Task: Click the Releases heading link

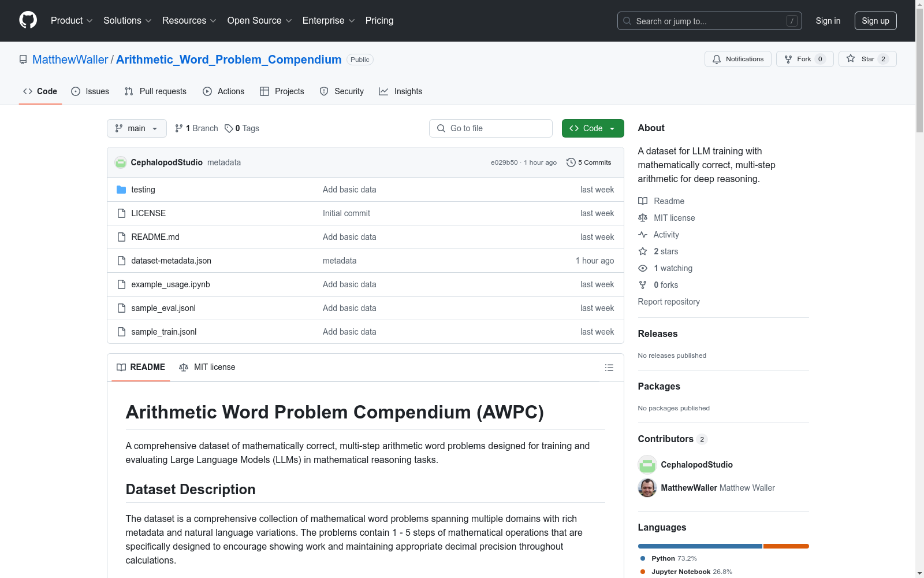Action: coord(658,334)
